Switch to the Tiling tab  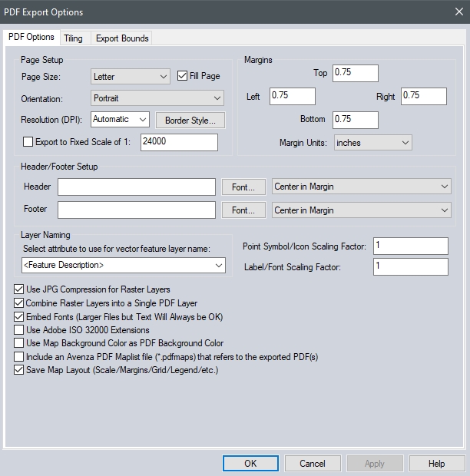(x=73, y=38)
